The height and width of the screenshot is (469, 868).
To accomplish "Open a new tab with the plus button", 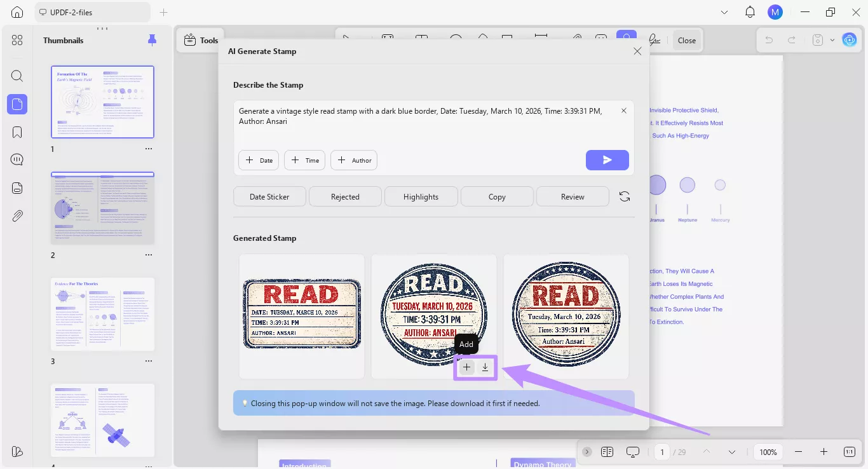I will coord(163,11).
